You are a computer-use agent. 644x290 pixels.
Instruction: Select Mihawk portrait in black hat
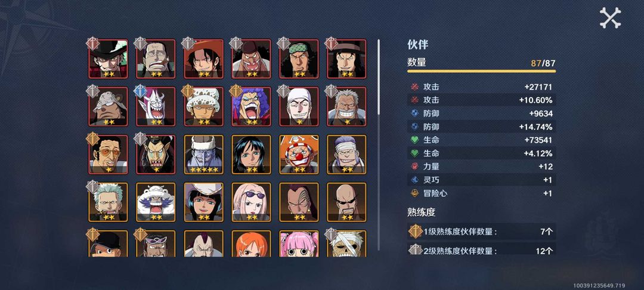point(108,58)
